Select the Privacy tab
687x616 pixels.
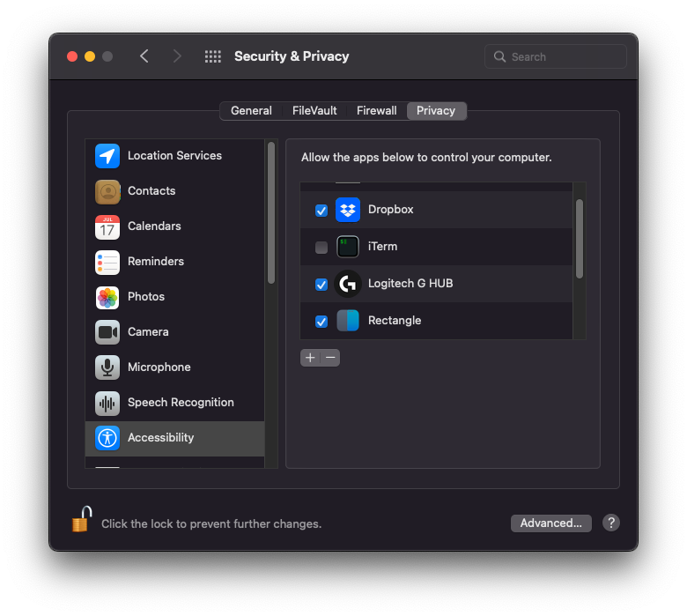click(x=436, y=110)
